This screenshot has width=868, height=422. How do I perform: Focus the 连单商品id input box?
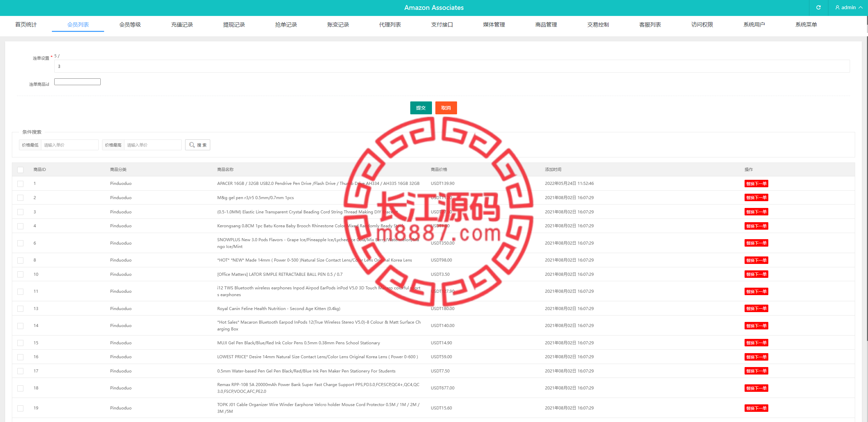[77, 82]
